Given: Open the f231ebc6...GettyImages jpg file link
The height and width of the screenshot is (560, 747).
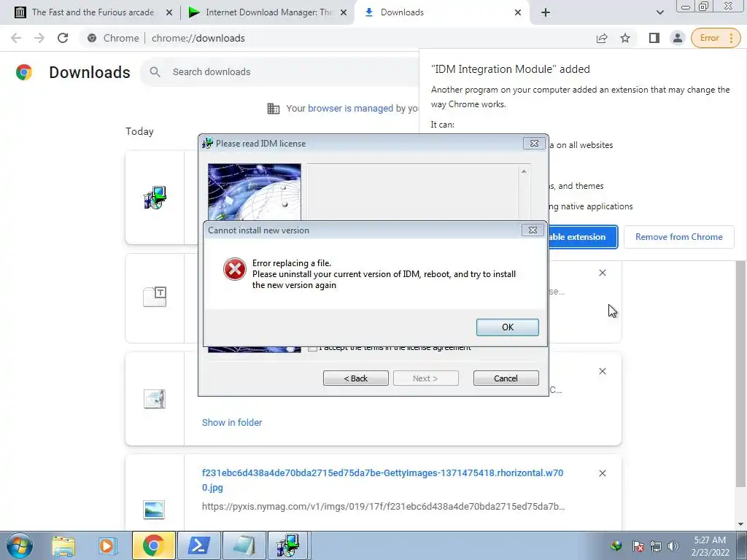Looking at the screenshot, I should (x=382, y=480).
